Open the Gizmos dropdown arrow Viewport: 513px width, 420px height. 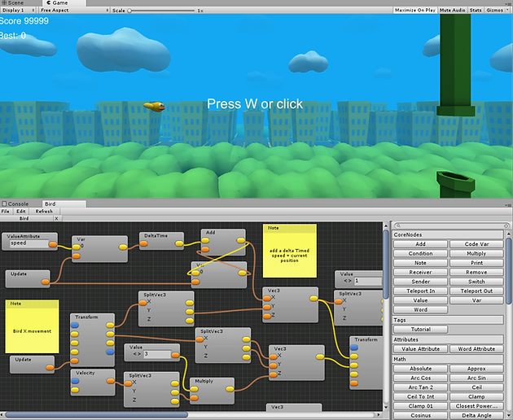[508, 10]
